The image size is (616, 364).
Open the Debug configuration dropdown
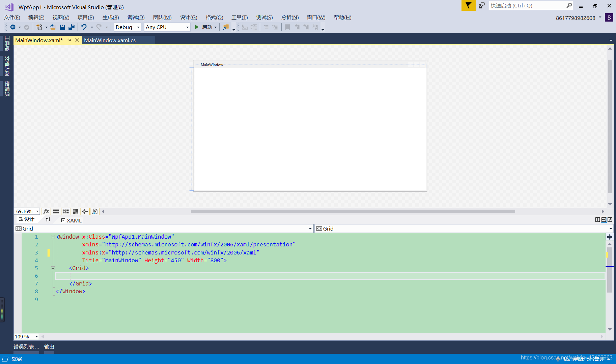[128, 27]
